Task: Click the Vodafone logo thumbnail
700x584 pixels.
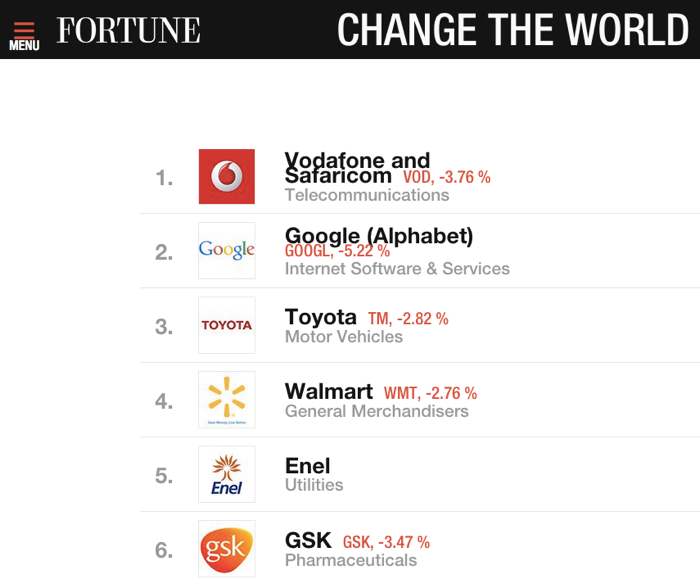Action: 227,176
